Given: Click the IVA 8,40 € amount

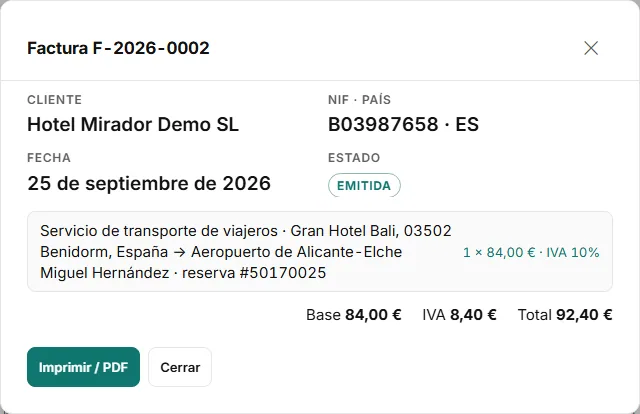Looking at the screenshot, I should [459, 315].
